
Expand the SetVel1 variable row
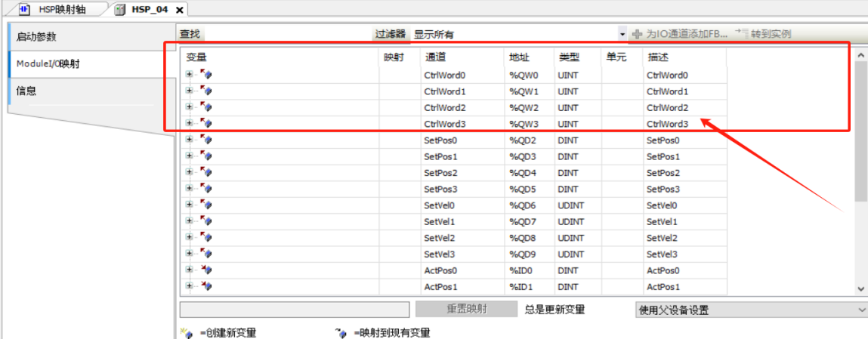(190, 220)
